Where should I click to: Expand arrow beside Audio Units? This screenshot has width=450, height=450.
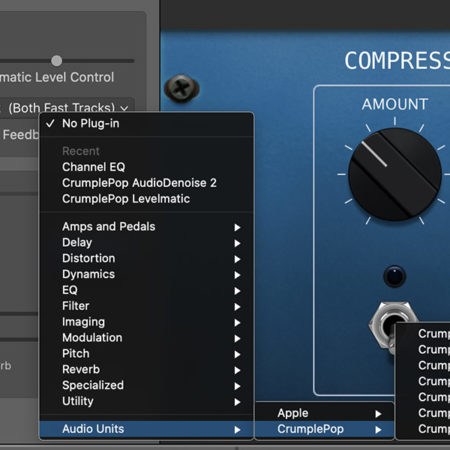(x=237, y=430)
